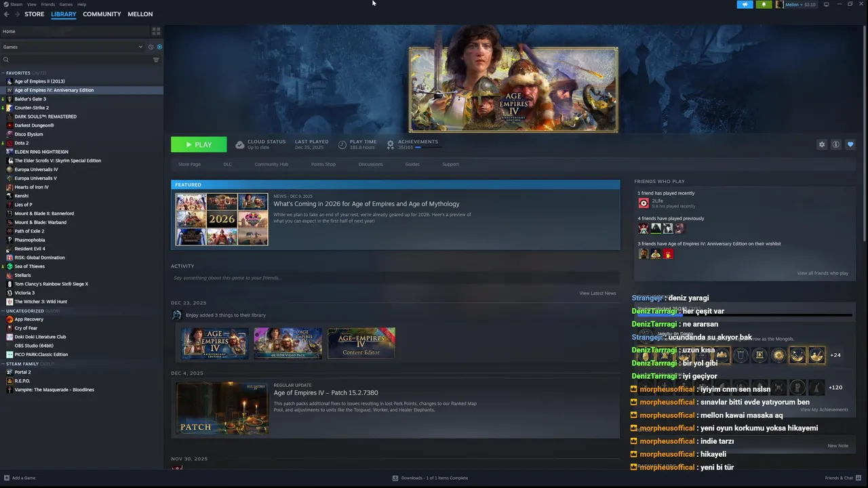Open the Games filter dropdown
Viewport: 868px width, 488px height.
point(73,47)
